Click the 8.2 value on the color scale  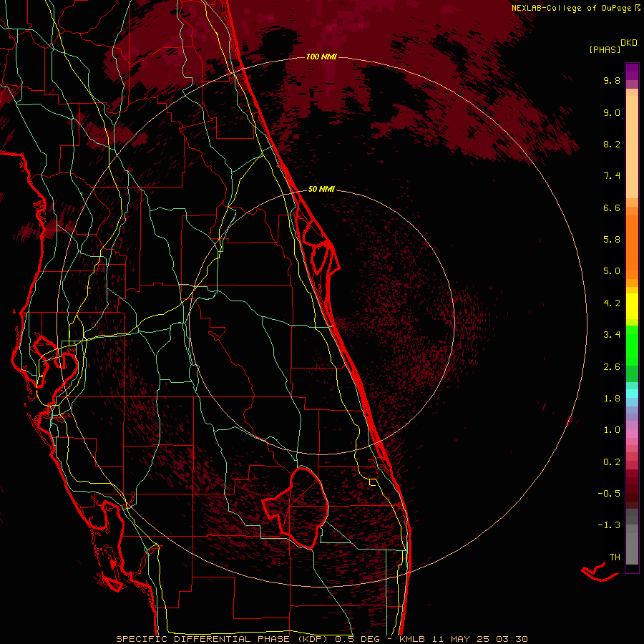(x=612, y=144)
